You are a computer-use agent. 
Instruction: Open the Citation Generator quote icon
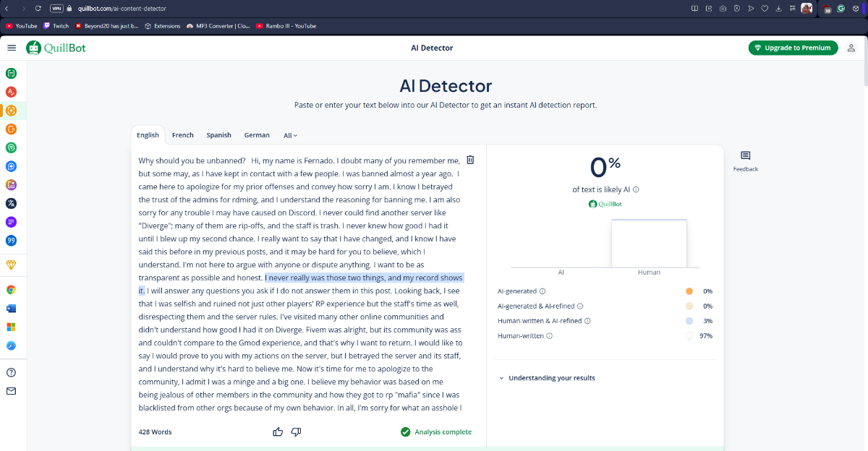point(12,241)
